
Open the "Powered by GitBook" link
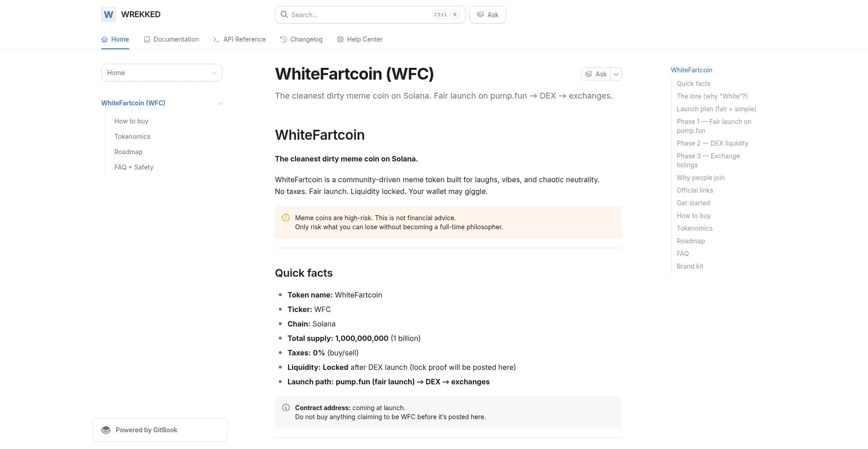(x=146, y=430)
